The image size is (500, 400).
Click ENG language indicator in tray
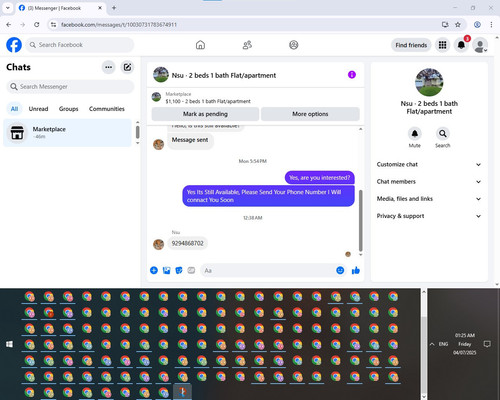[x=443, y=344]
